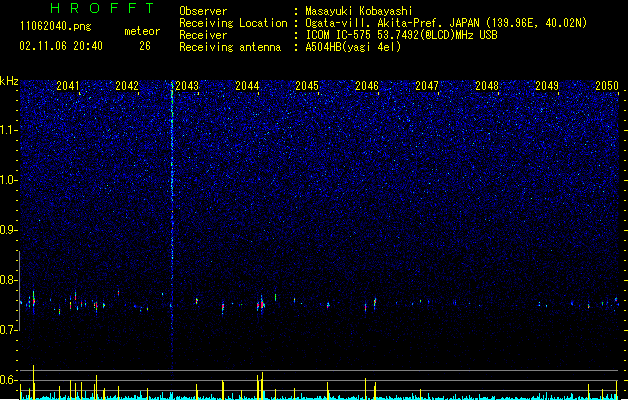Click the 1.0 kHz axis label
This screenshot has height=400, width=629.
click(x=9, y=180)
